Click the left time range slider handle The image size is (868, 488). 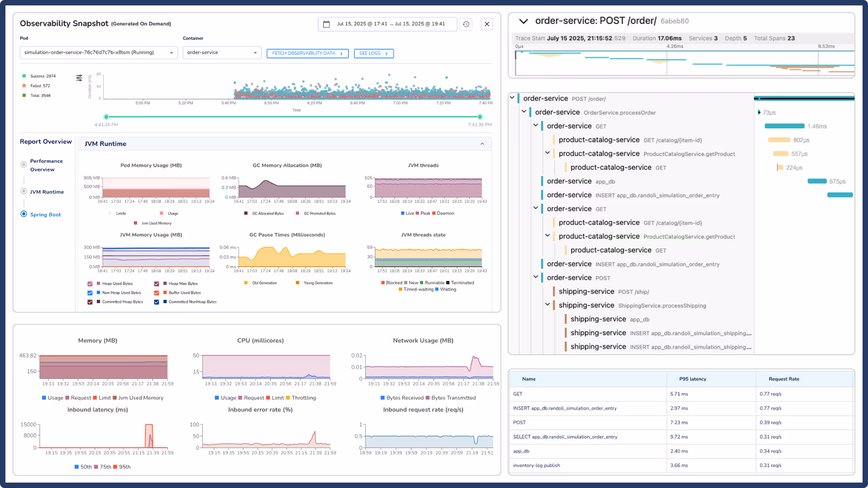[x=106, y=117]
